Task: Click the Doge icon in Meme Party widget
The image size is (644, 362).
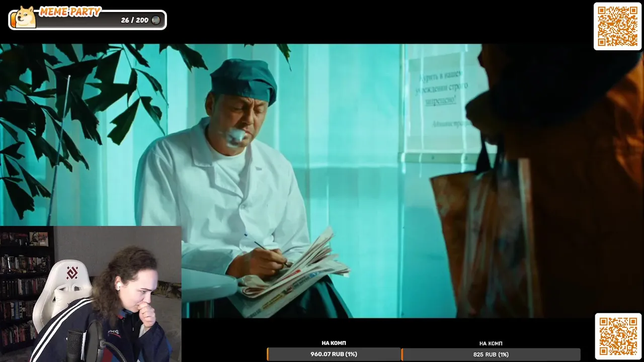Action: [26, 18]
